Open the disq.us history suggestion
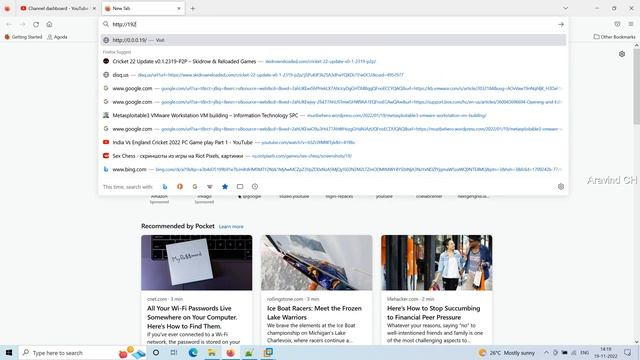Screen dimensions: 640x360 click(x=333, y=75)
